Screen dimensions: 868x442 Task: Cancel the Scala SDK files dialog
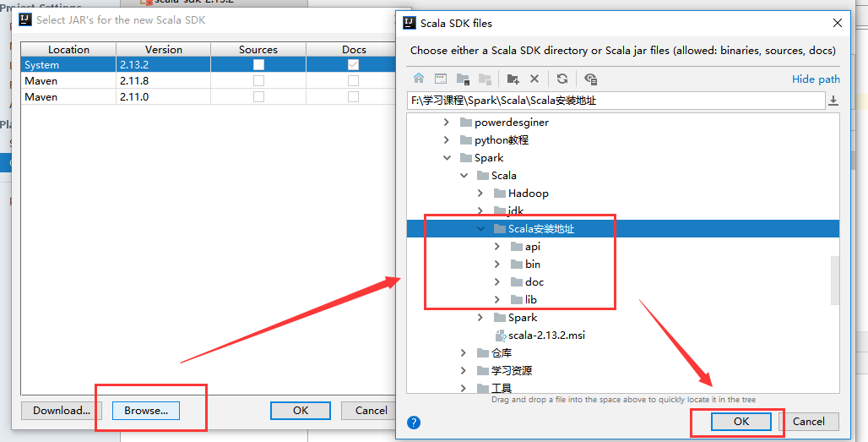809,422
